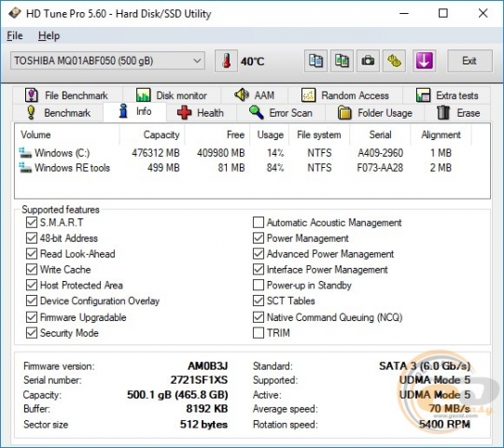Maximize the HD Tune Pro window
The image size is (504, 448).
point(443,13)
